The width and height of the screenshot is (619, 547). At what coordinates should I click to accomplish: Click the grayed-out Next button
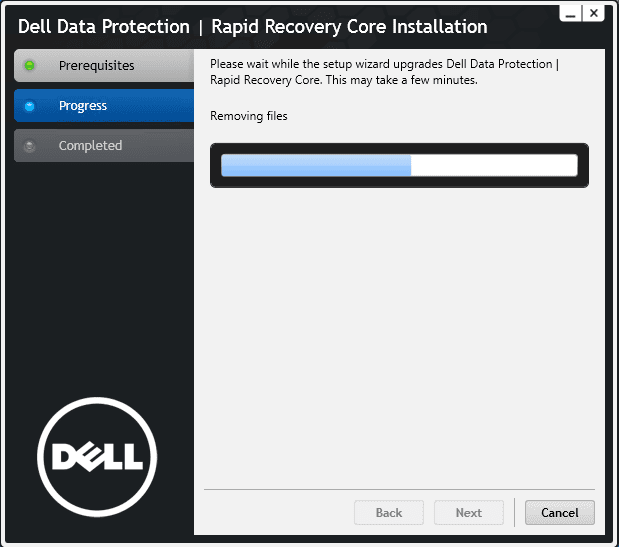coord(469,513)
